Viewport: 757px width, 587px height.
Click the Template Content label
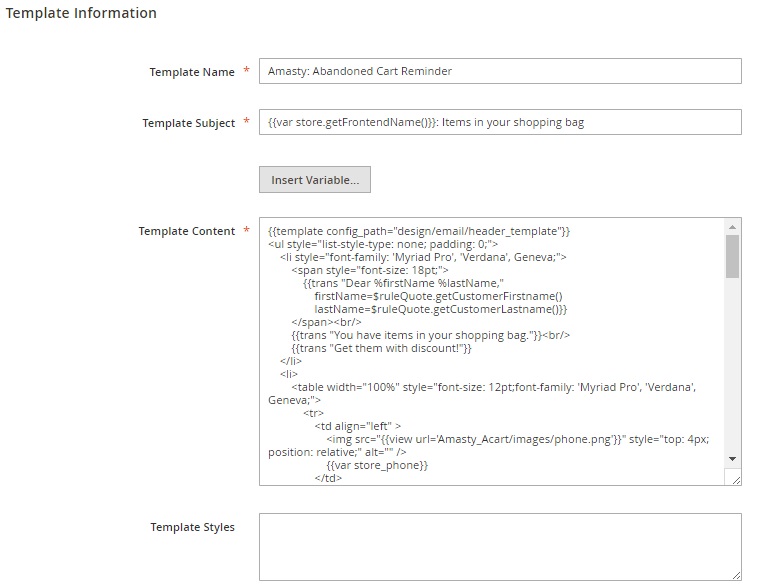(x=187, y=231)
